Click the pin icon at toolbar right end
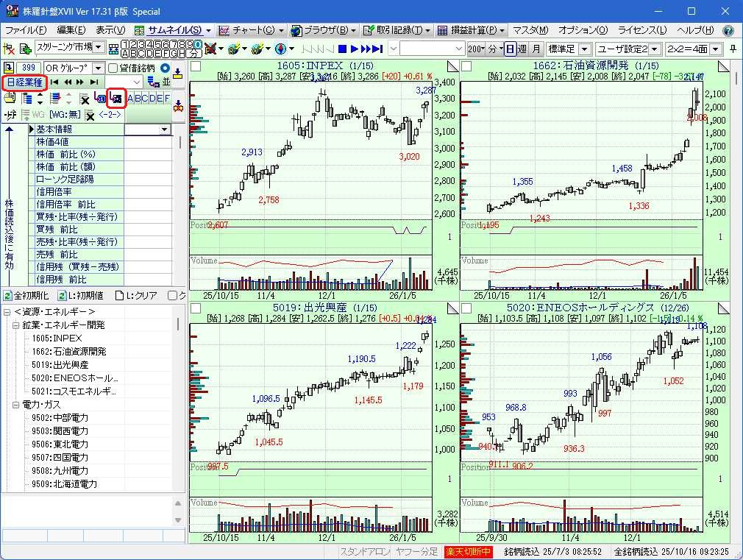Screen dimensions: 743x560 [734, 49]
